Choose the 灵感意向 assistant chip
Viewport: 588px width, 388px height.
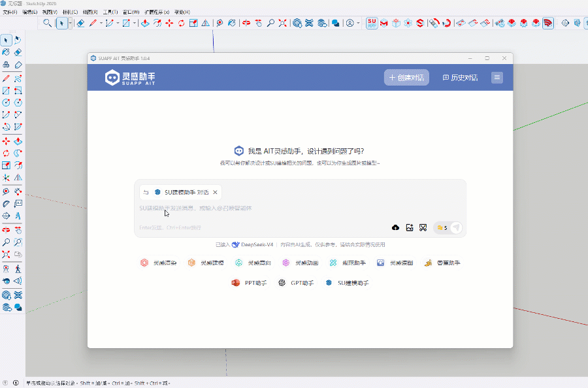253,263
